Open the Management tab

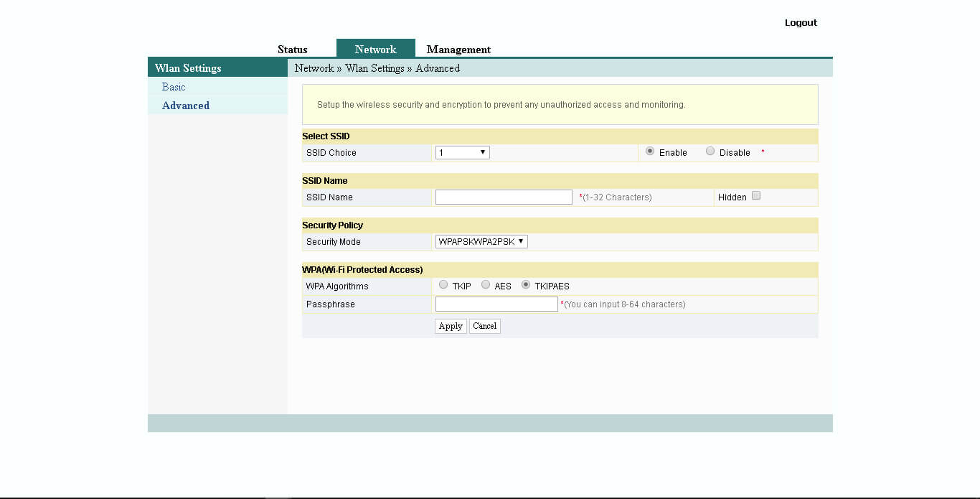tap(458, 50)
